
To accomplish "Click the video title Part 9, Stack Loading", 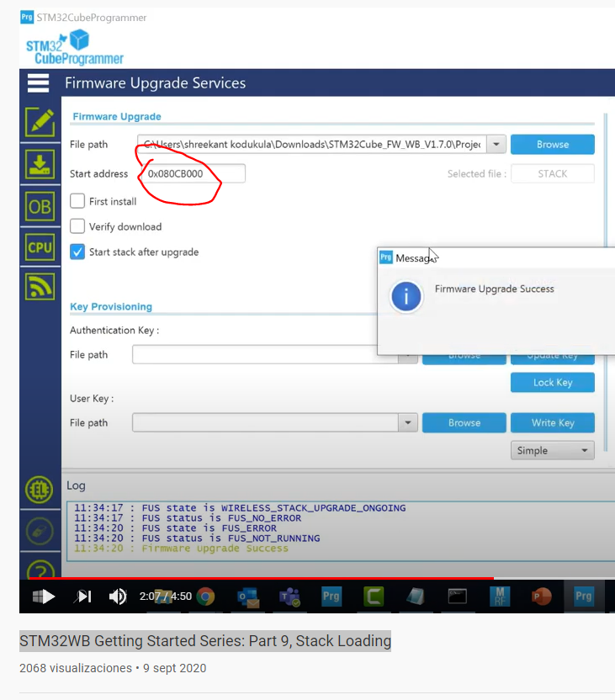I will pos(205,640).
